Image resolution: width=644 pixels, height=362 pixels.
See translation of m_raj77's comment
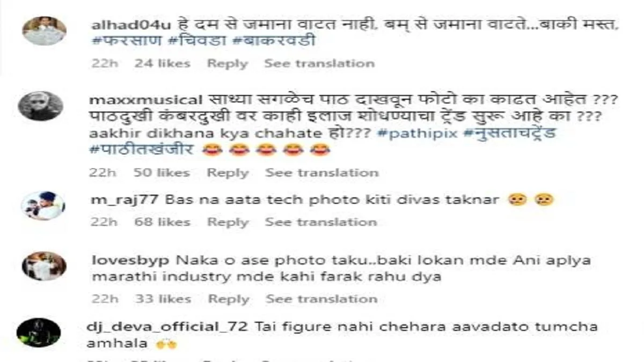[321, 221]
